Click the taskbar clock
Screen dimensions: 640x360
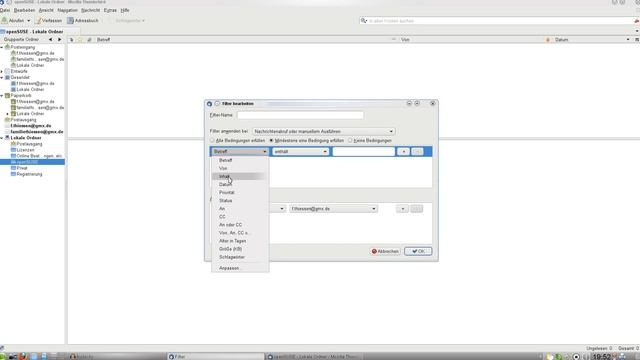click(601, 357)
